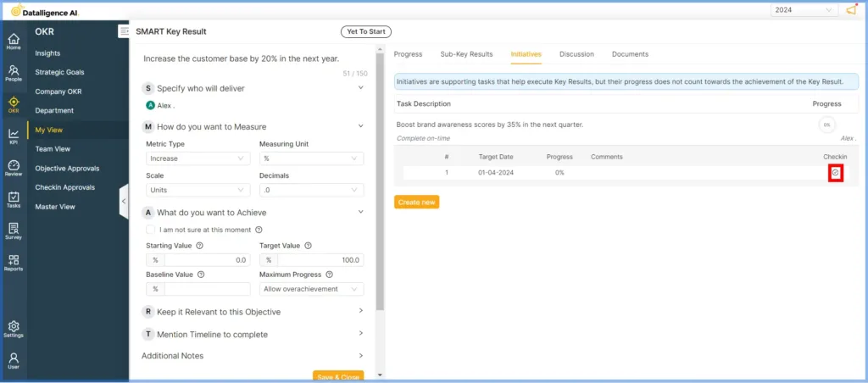Image resolution: width=868 pixels, height=383 pixels.
Task: Open the Review gauge icon
Action: pyautogui.click(x=14, y=168)
